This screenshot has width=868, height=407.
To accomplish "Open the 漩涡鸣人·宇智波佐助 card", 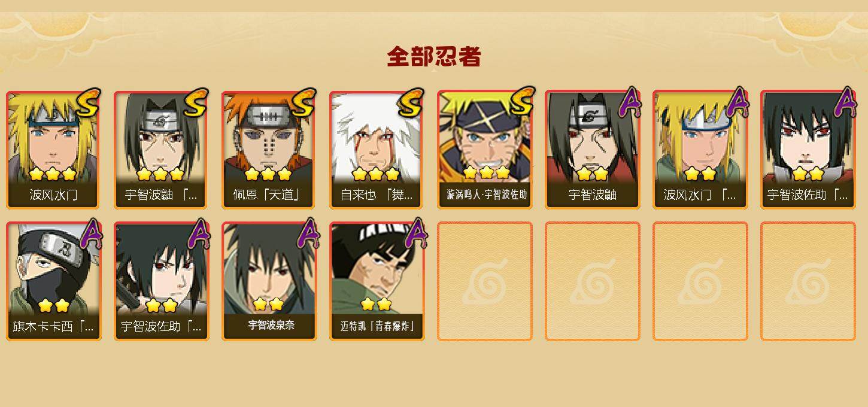I will (x=485, y=150).
